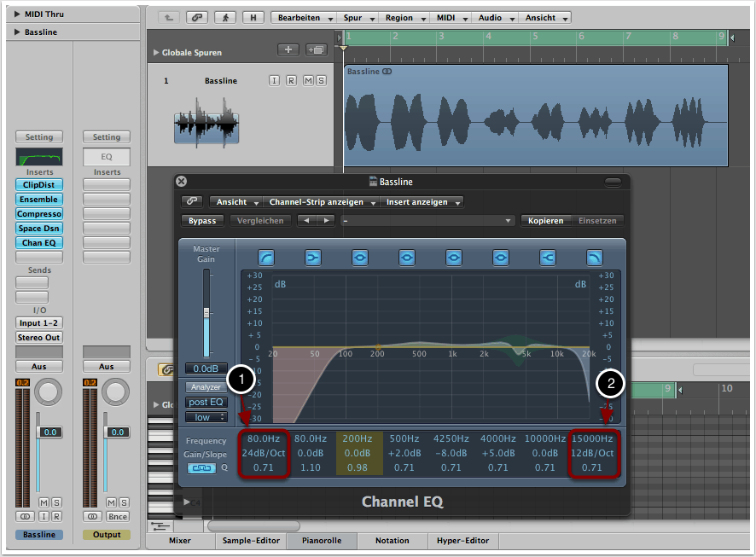Click the Kopieren button
Screen dimensions: 756x557
click(545, 220)
